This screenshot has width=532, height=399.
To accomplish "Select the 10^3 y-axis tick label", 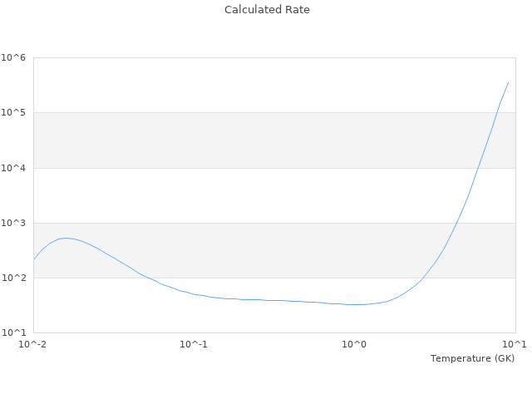I will tap(14, 223).
